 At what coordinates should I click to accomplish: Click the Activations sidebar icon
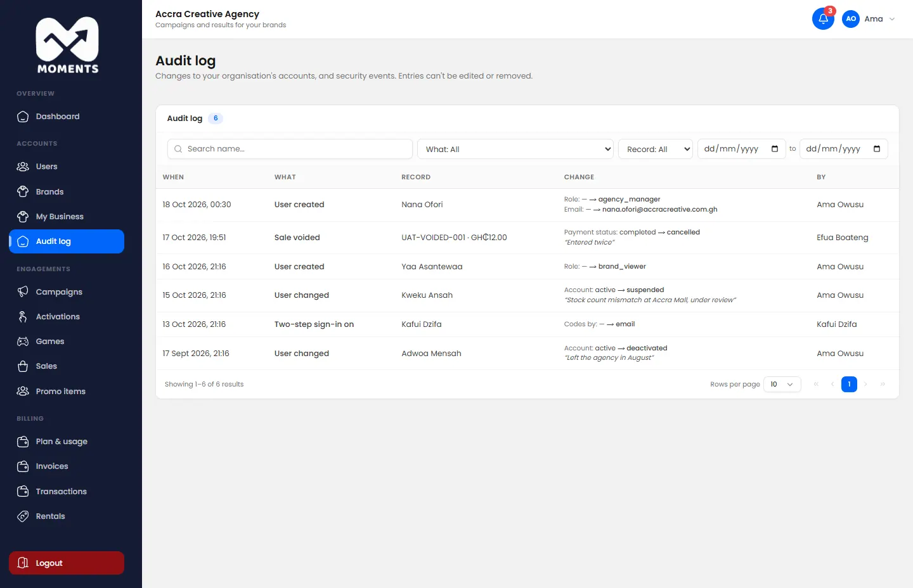[23, 317]
